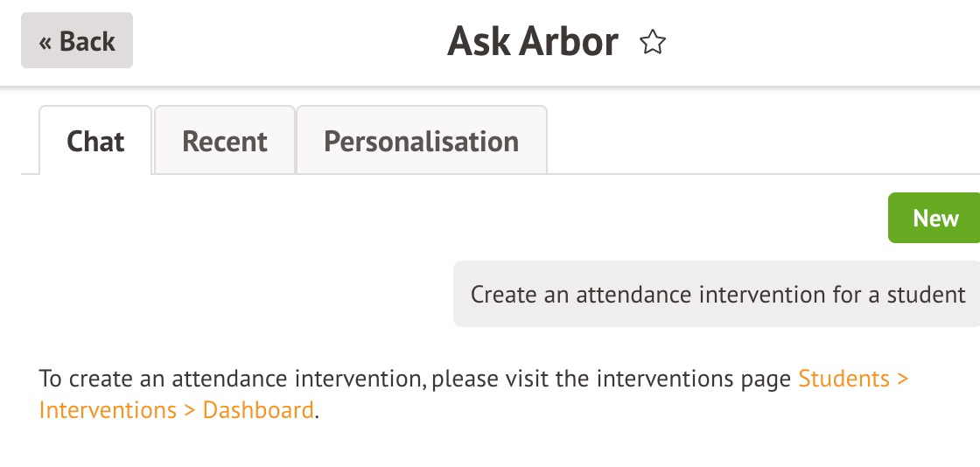Image resolution: width=980 pixels, height=467 pixels.
Task: Click the word 'Create' in the message bubble
Action: point(503,294)
